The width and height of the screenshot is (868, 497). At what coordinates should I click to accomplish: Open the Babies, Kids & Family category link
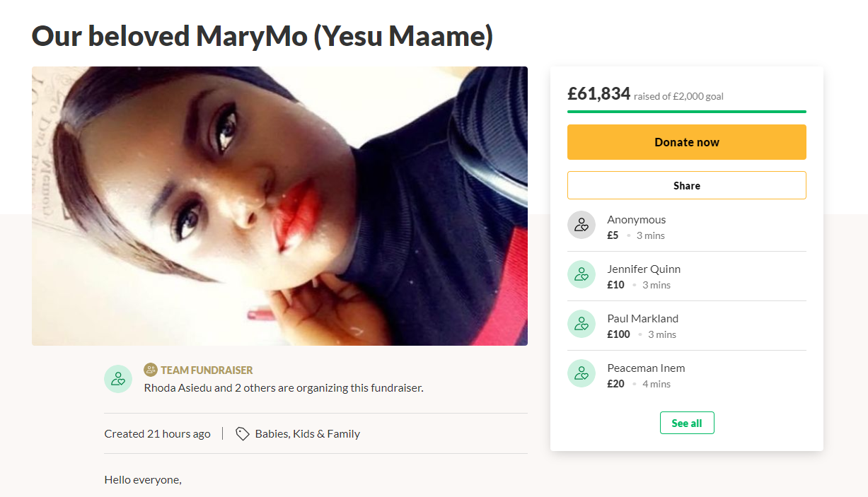pos(307,434)
